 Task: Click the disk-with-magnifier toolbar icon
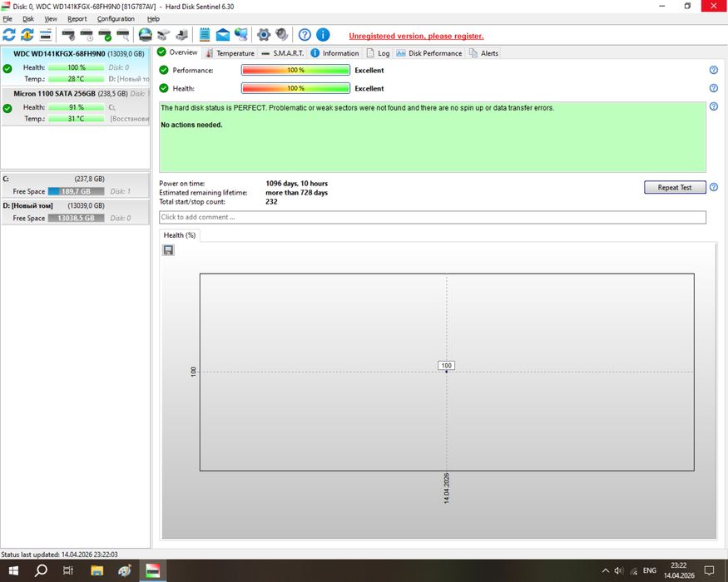click(x=123, y=35)
